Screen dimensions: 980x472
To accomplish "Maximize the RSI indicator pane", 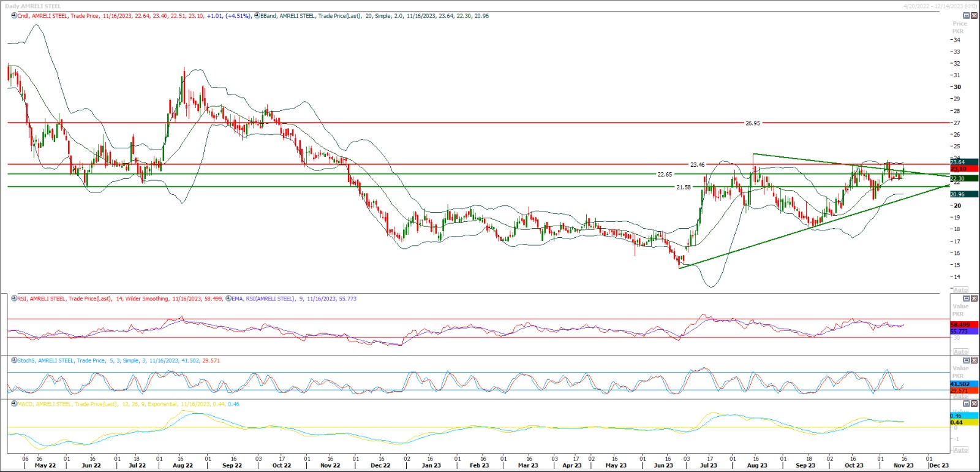I will [967, 299].
